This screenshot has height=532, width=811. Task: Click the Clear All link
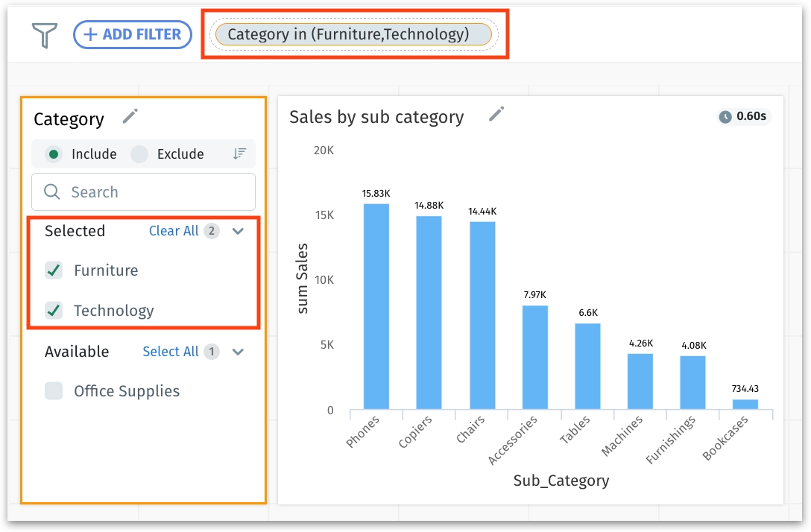pos(174,231)
